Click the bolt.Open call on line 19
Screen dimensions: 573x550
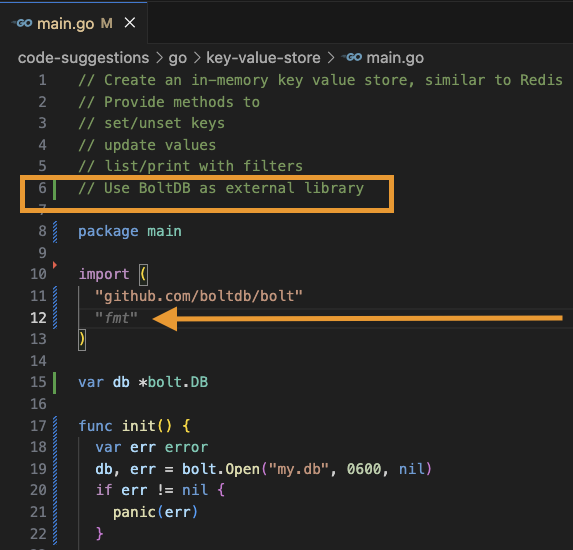(307, 469)
